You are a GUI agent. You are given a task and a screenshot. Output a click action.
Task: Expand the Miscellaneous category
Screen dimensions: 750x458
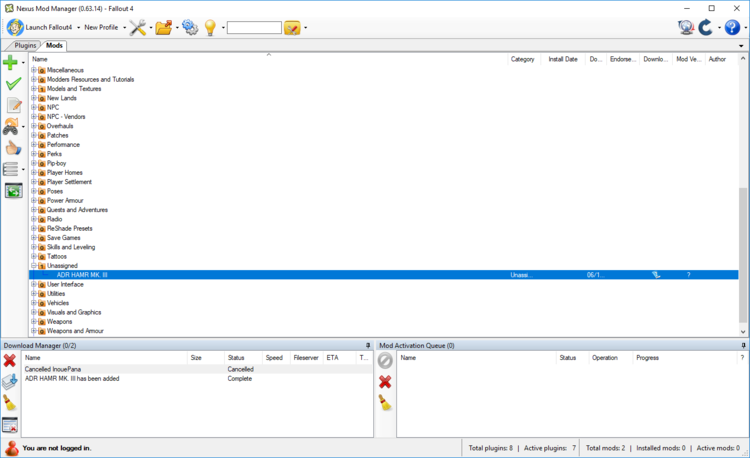pyautogui.click(x=34, y=70)
